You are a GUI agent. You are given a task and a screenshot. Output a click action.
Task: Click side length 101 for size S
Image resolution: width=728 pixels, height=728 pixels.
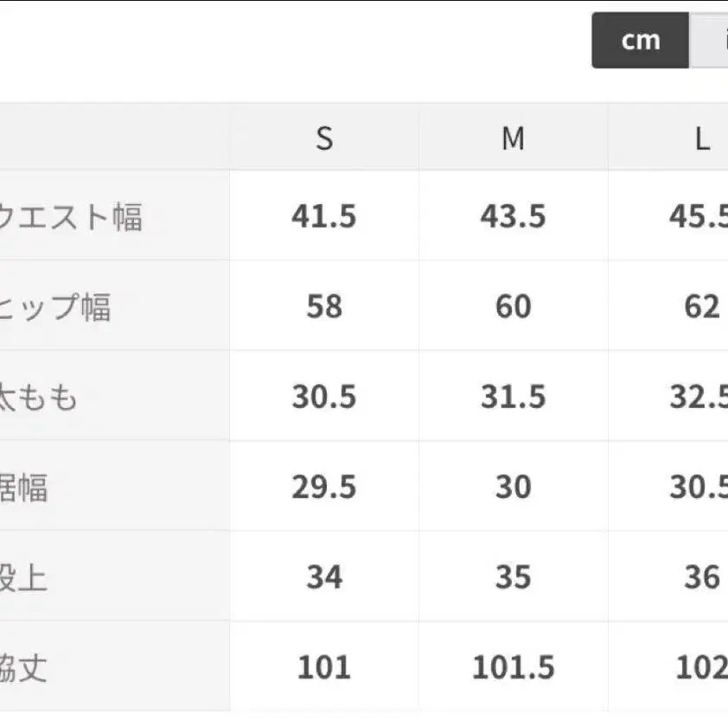click(x=324, y=667)
